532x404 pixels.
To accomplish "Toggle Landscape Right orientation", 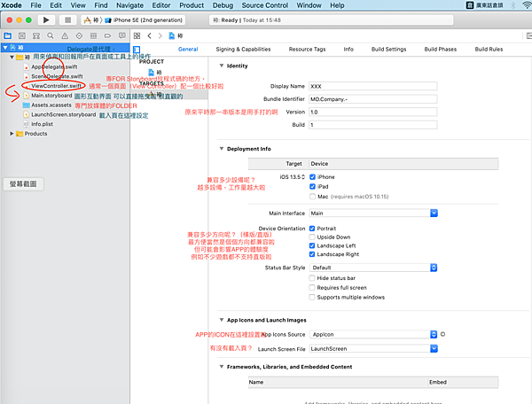I will point(312,254).
